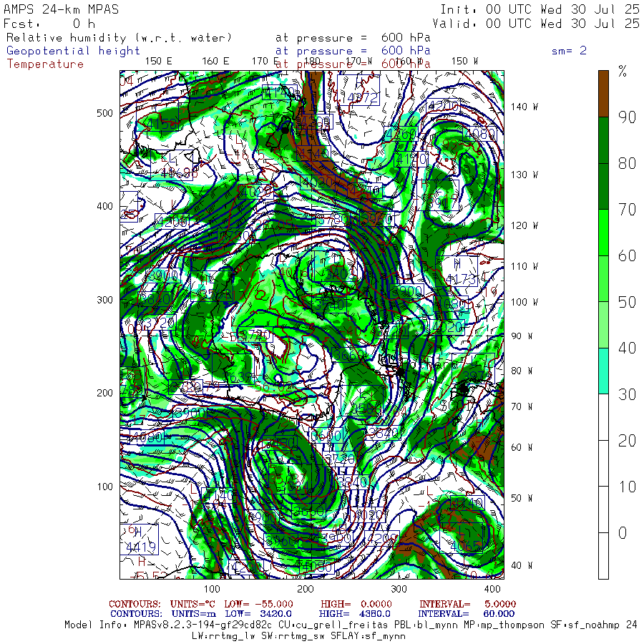Click the '%' unit above the colorbar

(623, 72)
